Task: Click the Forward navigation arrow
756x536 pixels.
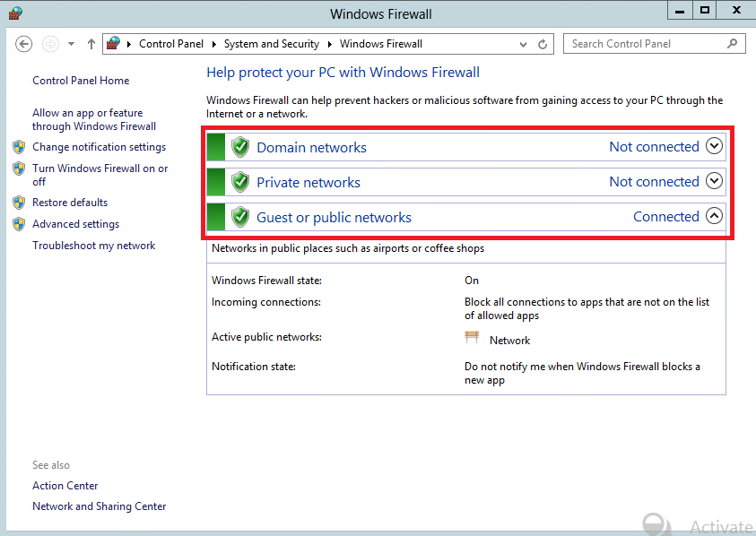Action: pyautogui.click(x=50, y=44)
